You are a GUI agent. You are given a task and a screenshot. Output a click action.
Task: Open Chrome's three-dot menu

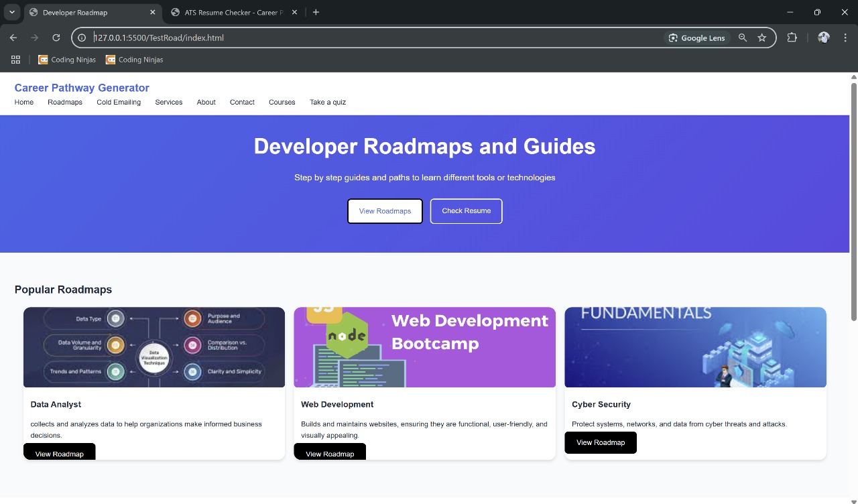(845, 38)
